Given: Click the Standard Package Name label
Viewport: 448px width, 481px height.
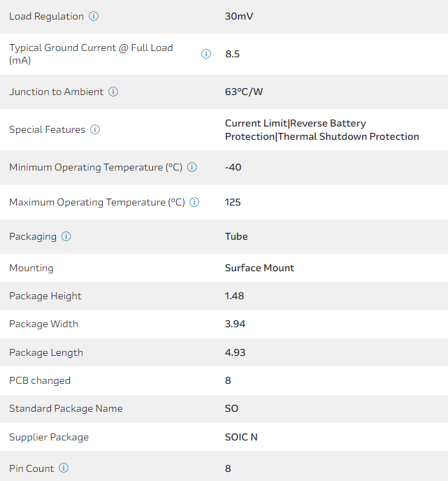Looking at the screenshot, I should click(66, 408).
